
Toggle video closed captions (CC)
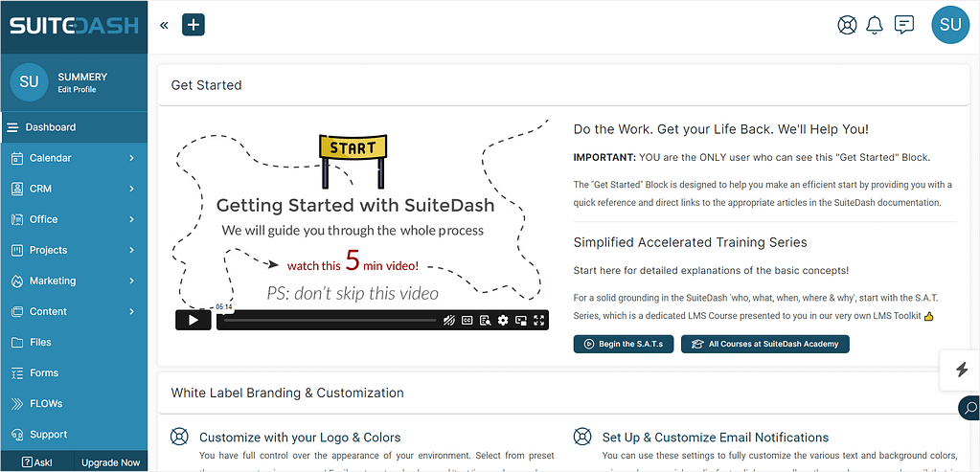467,321
